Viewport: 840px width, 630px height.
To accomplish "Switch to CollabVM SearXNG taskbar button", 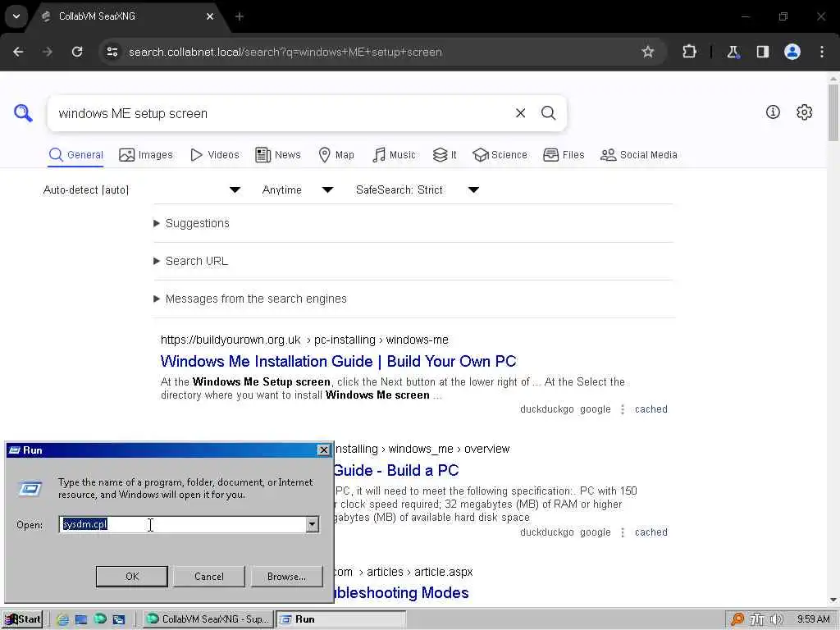I will [x=208, y=619].
